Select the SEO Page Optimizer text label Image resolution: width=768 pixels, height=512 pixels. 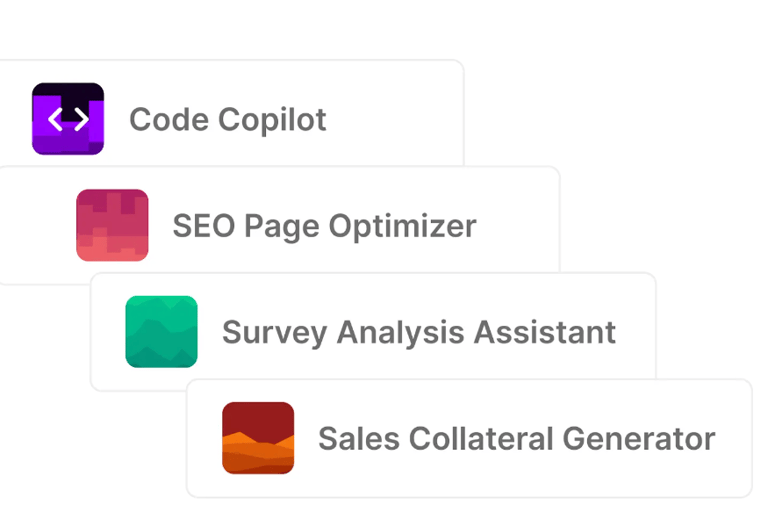(325, 226)
